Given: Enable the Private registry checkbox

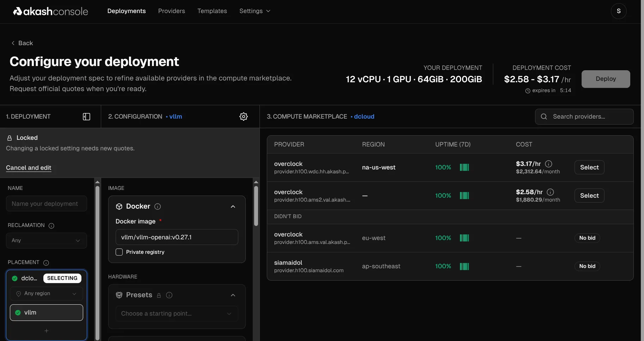Looking at the screenshot, I should (x=119, y=252).
